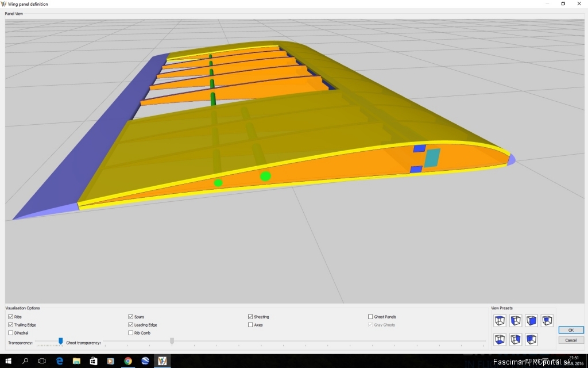Click the Panel View label
The height and width of the screenshot is (368, 588).
coord(14,14)
